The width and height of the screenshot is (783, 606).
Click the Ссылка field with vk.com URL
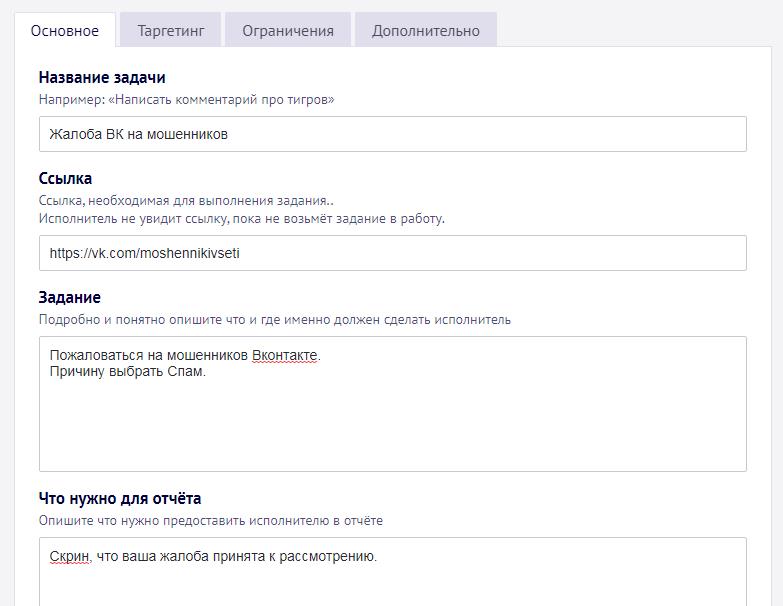(392, 253)
